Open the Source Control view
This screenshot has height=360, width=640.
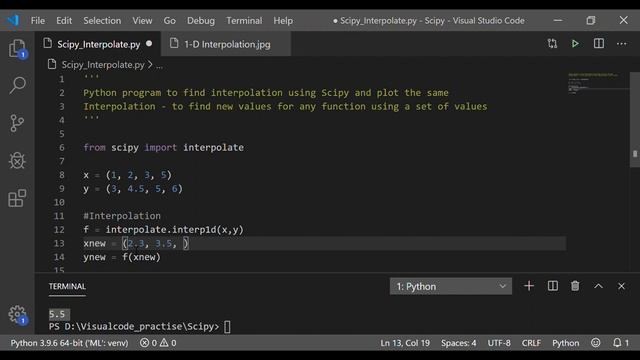pos(17,123)
